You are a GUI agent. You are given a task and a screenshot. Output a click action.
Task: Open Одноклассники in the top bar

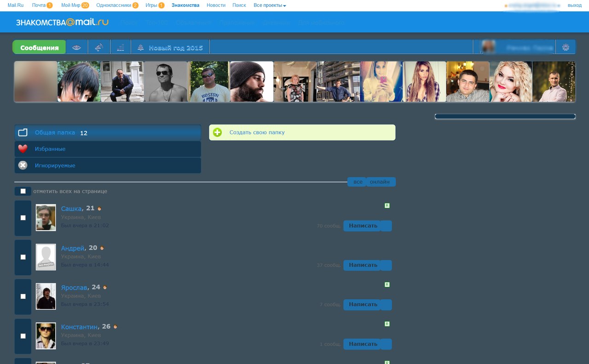click(114, 6)
